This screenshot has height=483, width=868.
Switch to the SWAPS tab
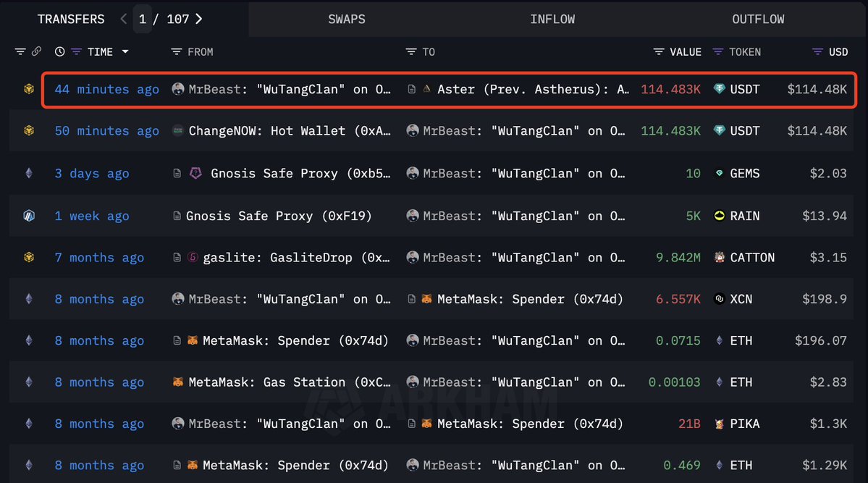tap(347, 19)
